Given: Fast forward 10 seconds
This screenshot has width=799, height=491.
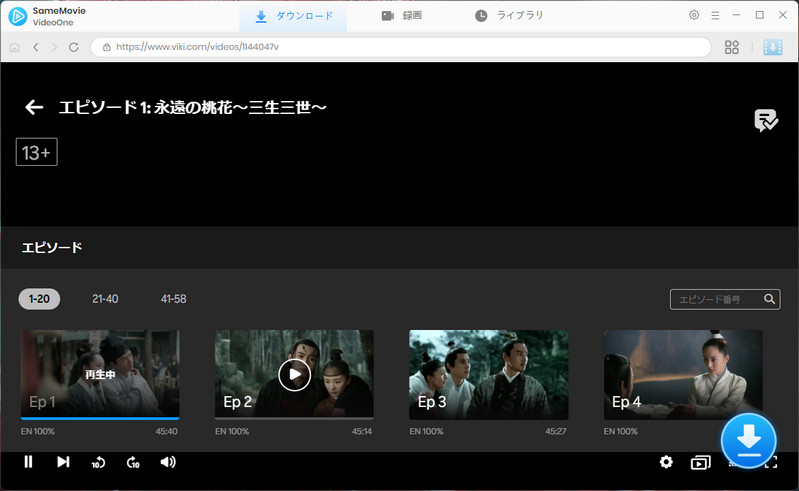Looking at the screenshot, I should click(x=133, y=462).
